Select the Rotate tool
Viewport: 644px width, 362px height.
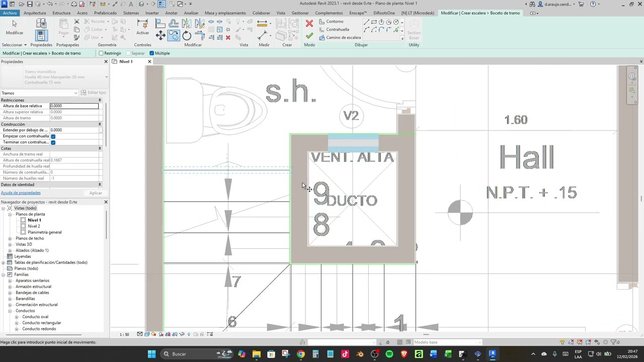click(187, 36)
